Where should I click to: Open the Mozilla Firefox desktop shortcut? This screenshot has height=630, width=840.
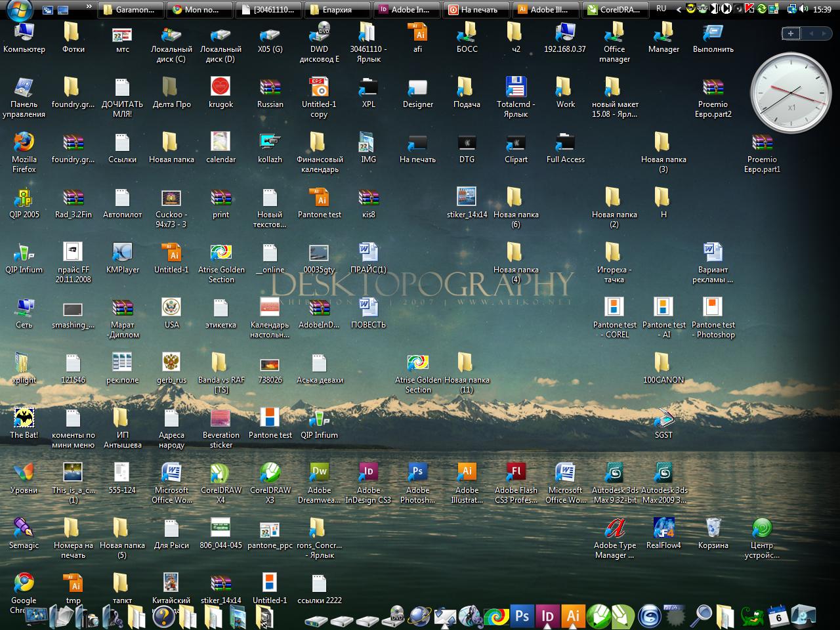24,143
